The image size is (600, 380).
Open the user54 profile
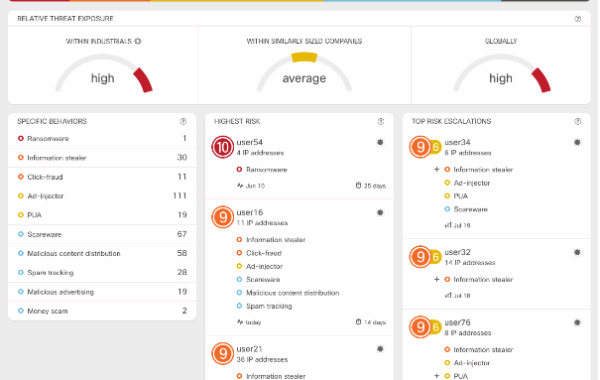[x=249, y=142]
